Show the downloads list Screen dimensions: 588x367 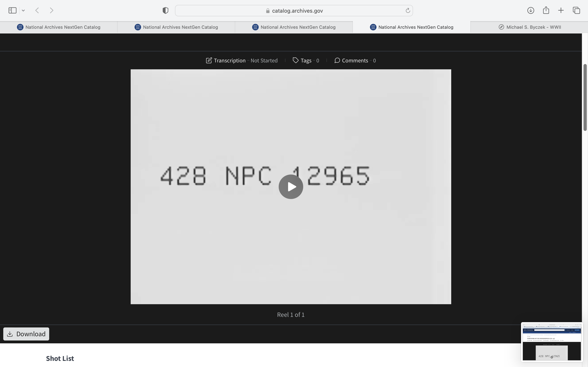pyautogui.click(x=530, y=10)
